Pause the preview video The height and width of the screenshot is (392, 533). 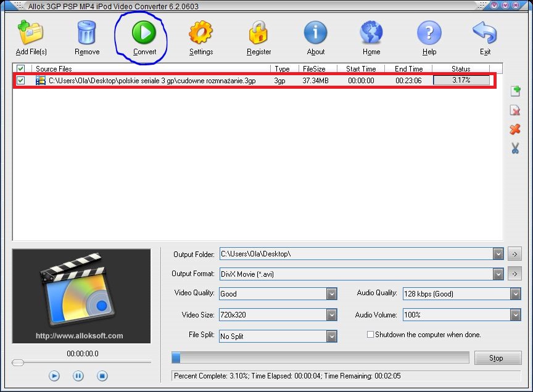click(x=78, y=376)
